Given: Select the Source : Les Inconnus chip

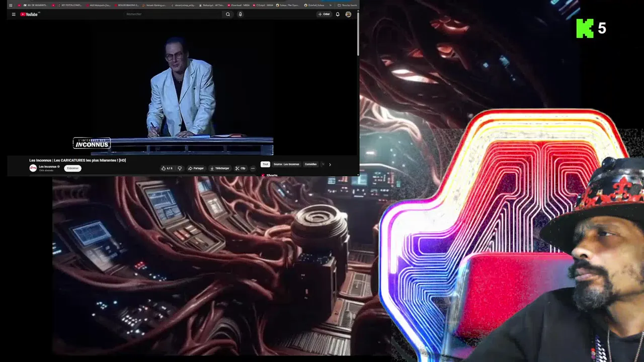Looking at the screenshot, I should pyautogui.click(x=286, y=164).
